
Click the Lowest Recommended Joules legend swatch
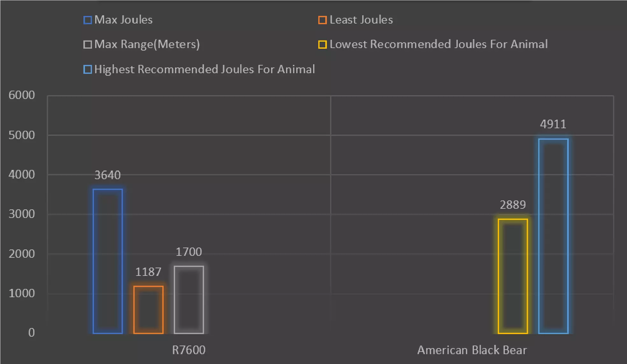pyautogui.click(x=322, y=45)
